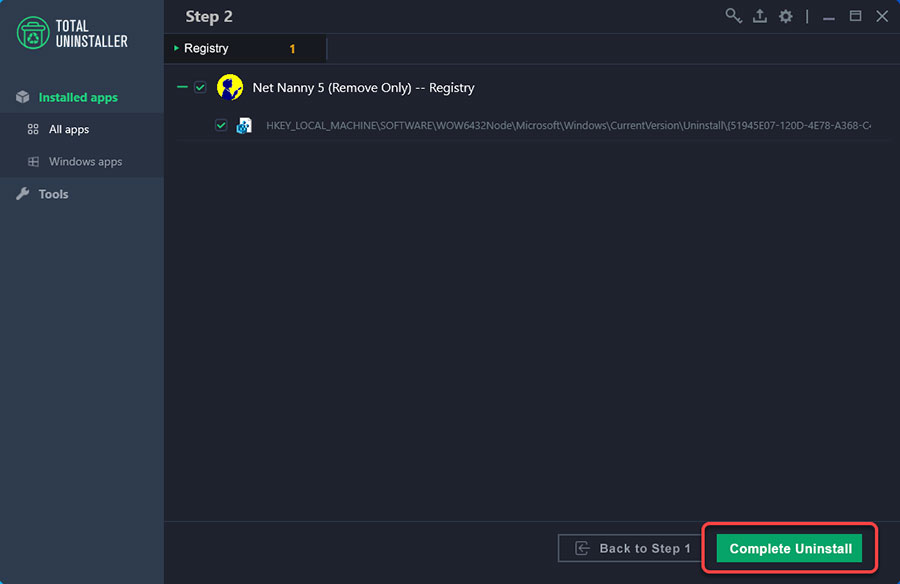Open settings gear icon
Viewport: 900px width, 584px height.
[x=785, y=16]
